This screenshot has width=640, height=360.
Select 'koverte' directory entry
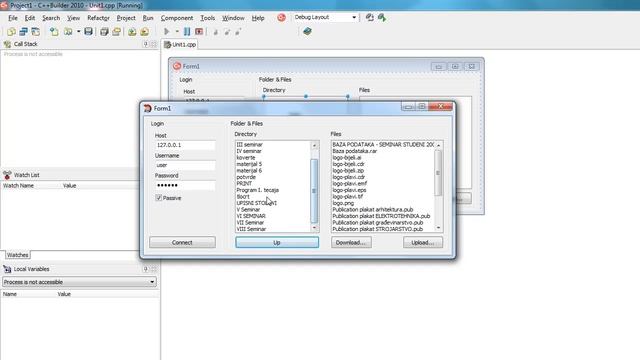click(x=246, y=158)
